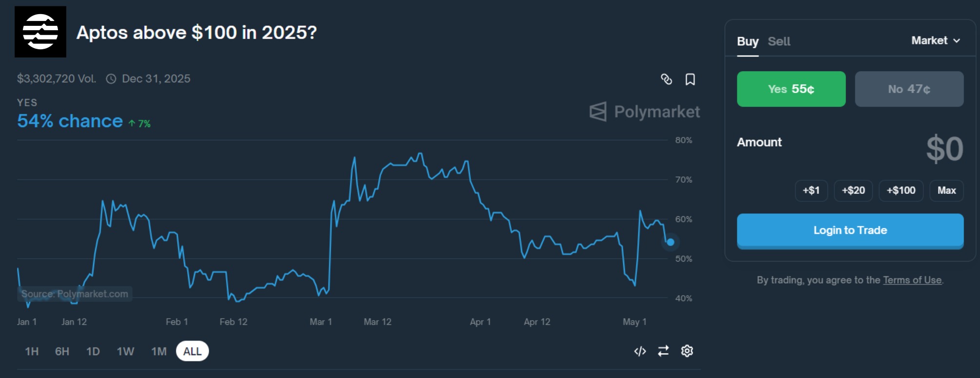Viewport: 980px width, 378px height.
Task: Open chart settings gear icon
Action: coord(687,351)
